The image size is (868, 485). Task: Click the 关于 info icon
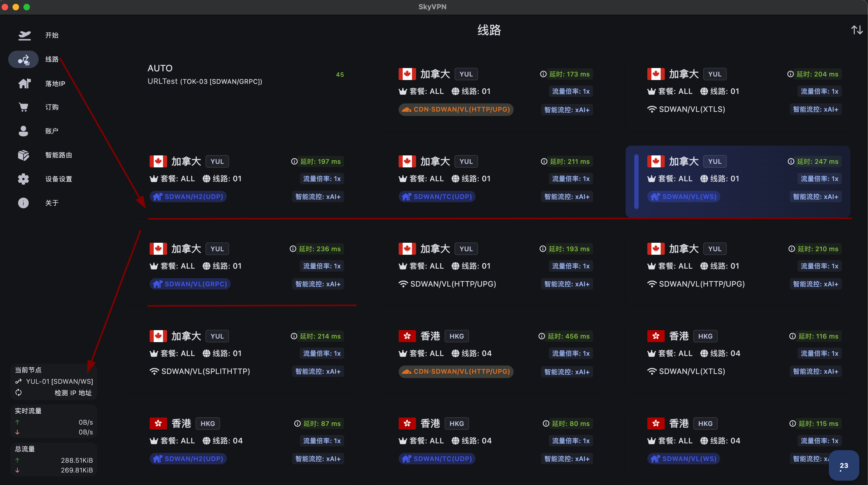pyautogui.click(x=24, y=203)
